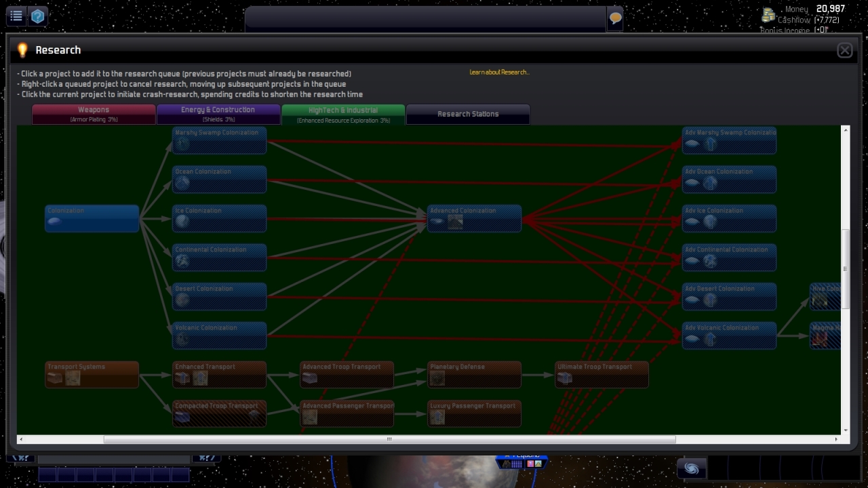
Task: Queue Continental Colonization project
Action: (220, 258)
